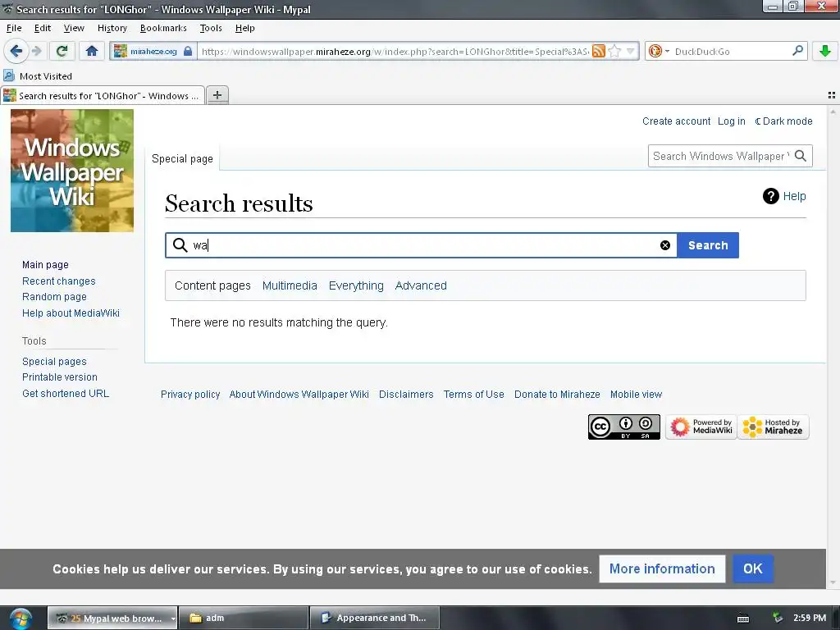The image size is (840, 630).
Task: Bookmark this page with the star
Action: click(x=614, y=52)
